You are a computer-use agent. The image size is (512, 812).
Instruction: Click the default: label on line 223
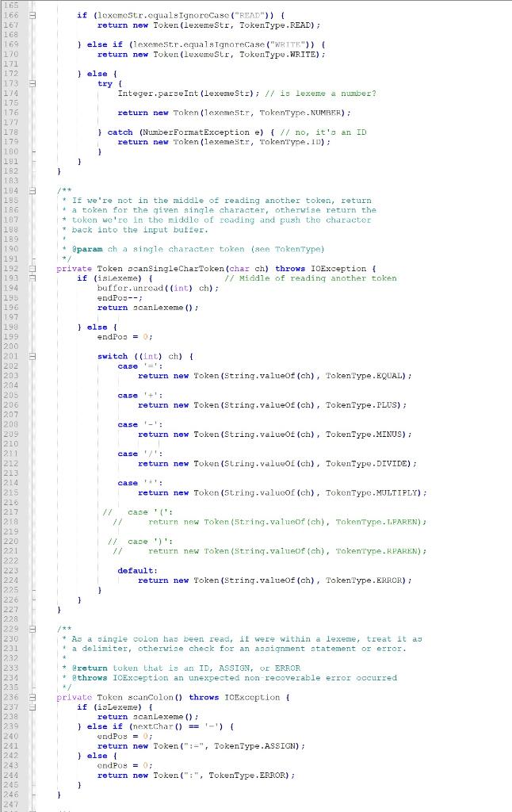coord(137,571)
